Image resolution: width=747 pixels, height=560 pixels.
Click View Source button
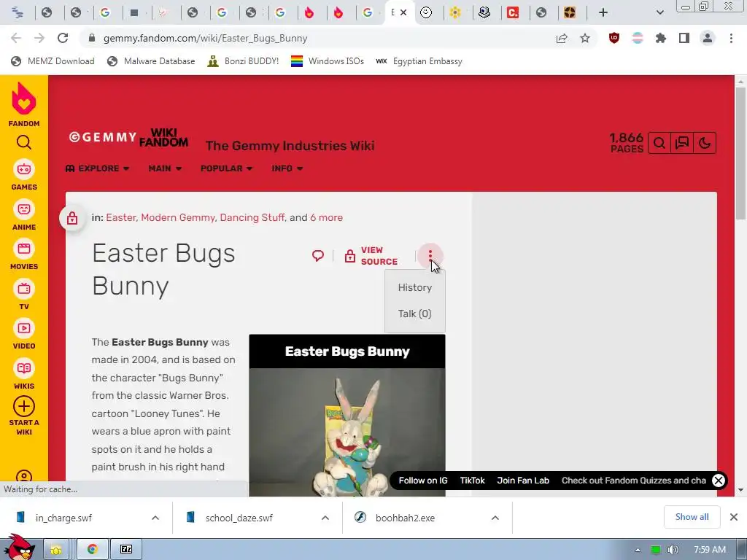[371, 256]
